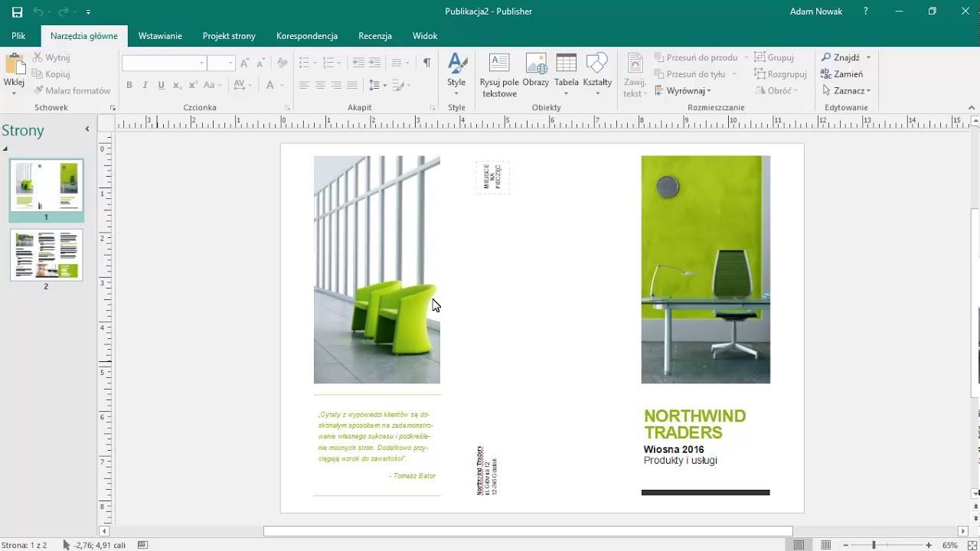Click the Zawij. tekst wrap text button

point(635,76)
